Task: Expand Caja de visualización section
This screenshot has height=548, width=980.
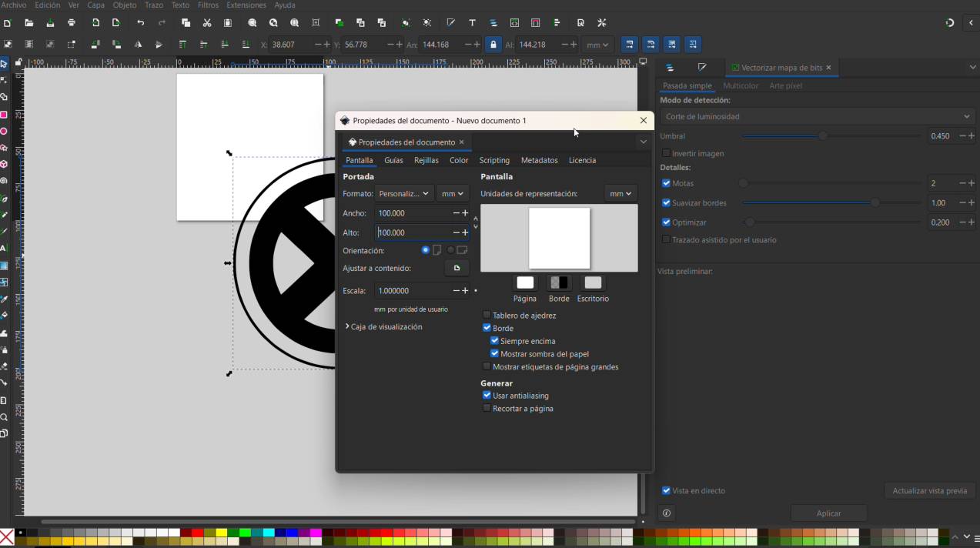Action: [x=384, y=326]
